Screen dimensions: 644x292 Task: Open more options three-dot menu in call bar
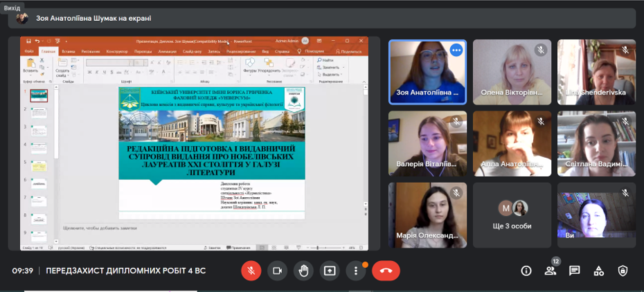(x=356, y=271)
